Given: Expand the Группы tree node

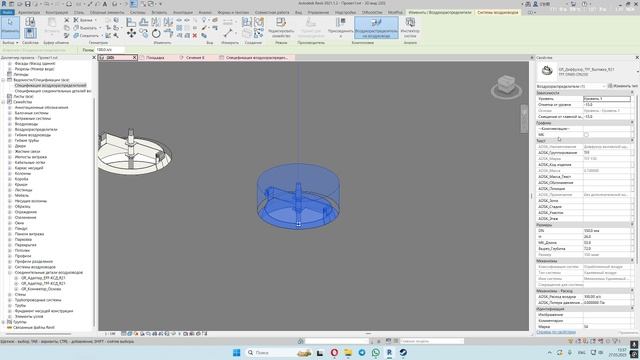Looking at the screenshot, I should click(4, 322).
